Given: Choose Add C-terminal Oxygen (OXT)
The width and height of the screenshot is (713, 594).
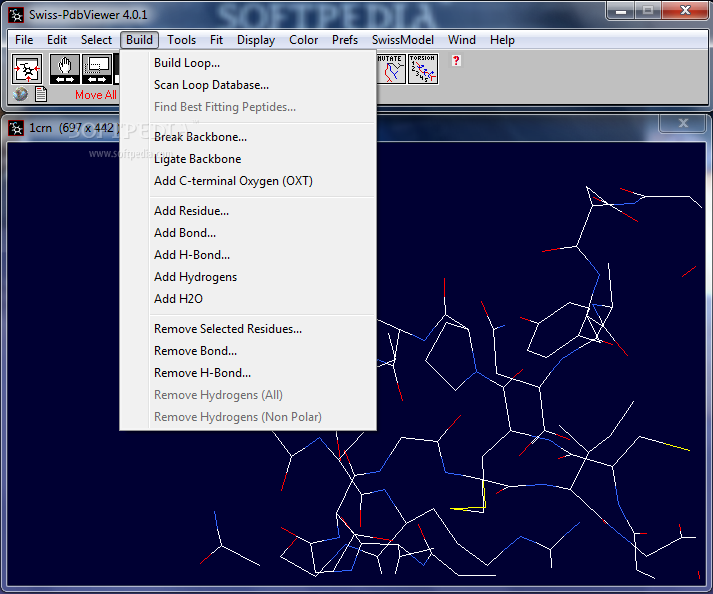Looking at the screenshot, I should point(248,181).
